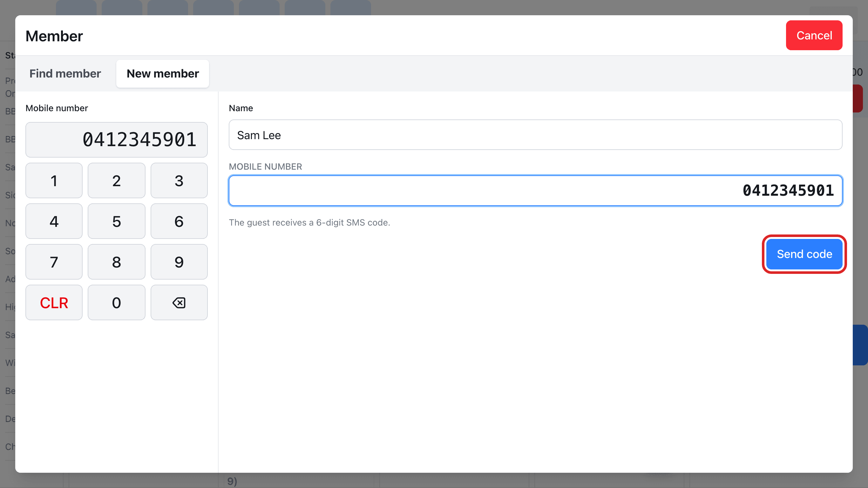Viewport: 868px width, 488px height.
Task: Tap keypad digit 5
Action: tap(117, 221)
